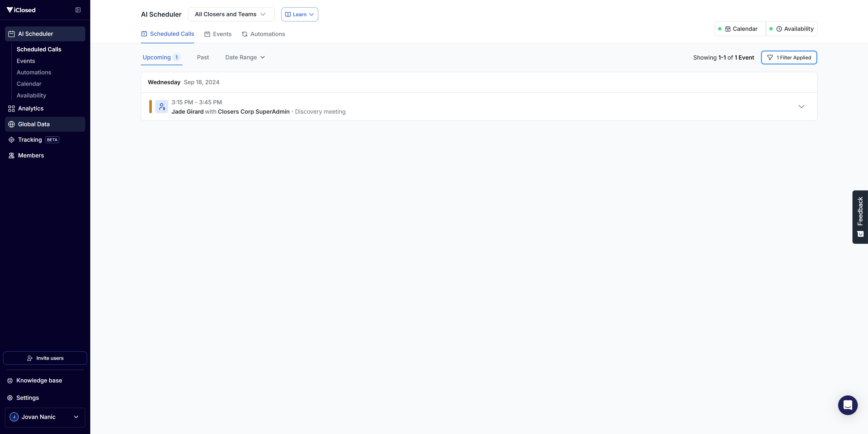Go to the Members section
The image size is (868, 434).
31,155
